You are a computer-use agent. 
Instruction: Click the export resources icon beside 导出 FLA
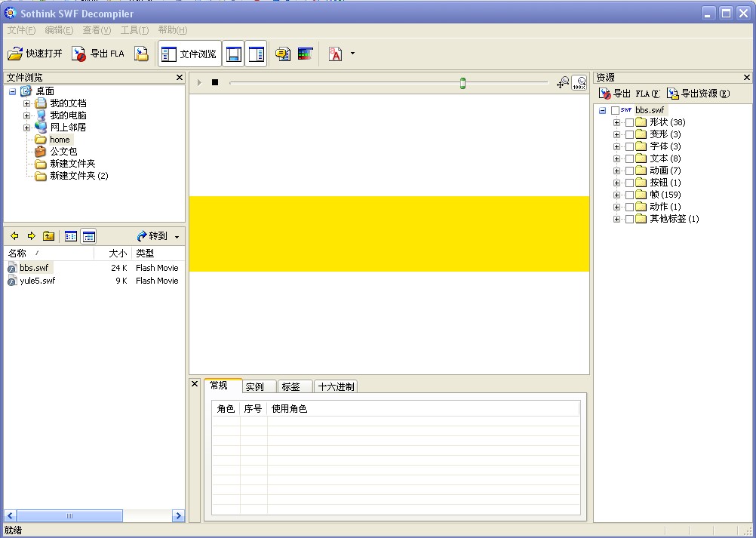pyautogui.click(x=141, y=54)
